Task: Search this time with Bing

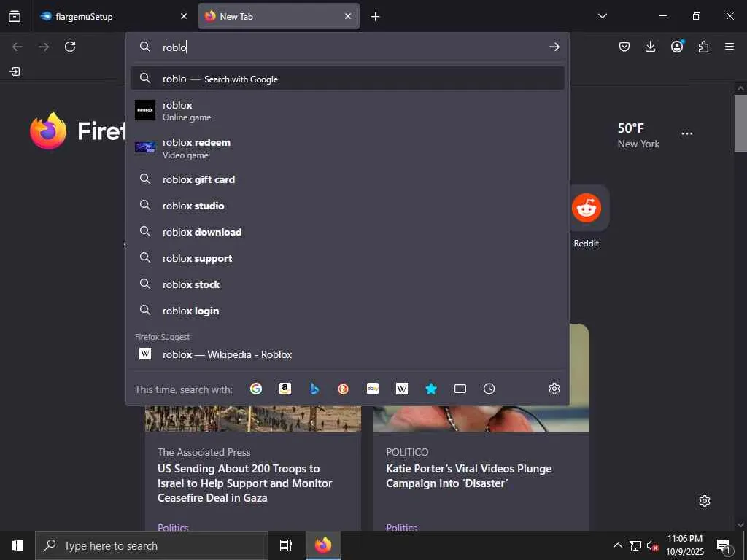Action: 314,389
